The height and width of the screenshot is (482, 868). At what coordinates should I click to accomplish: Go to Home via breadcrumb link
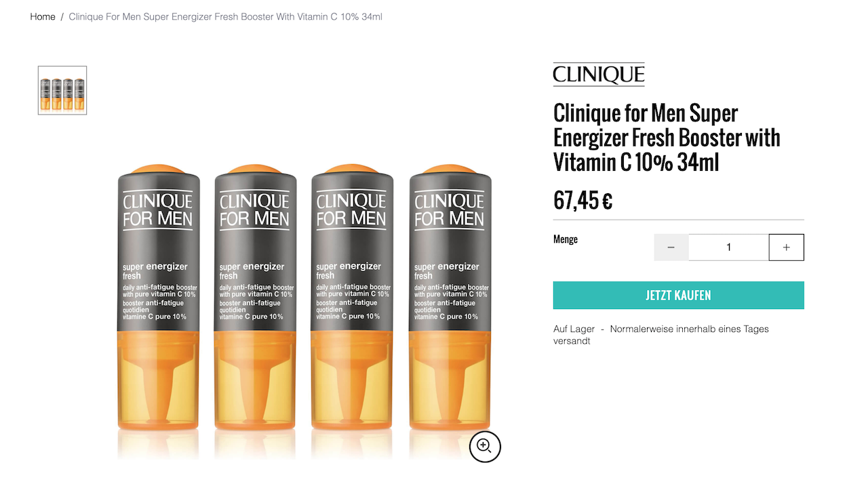[43, 16]
